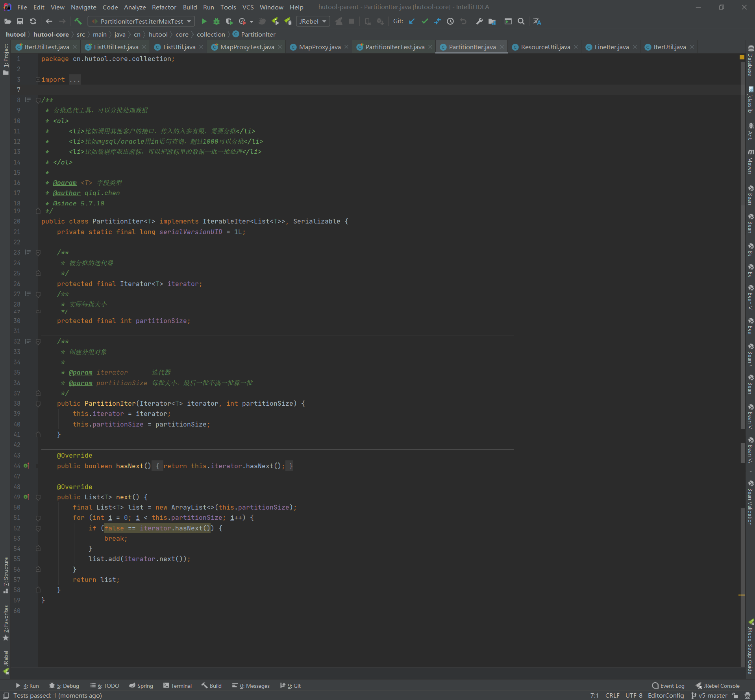Image resolution: width=755 pixels, height=700 pixels.
Task: Collapse the for loop fold
Action: [x=38, y=518]
